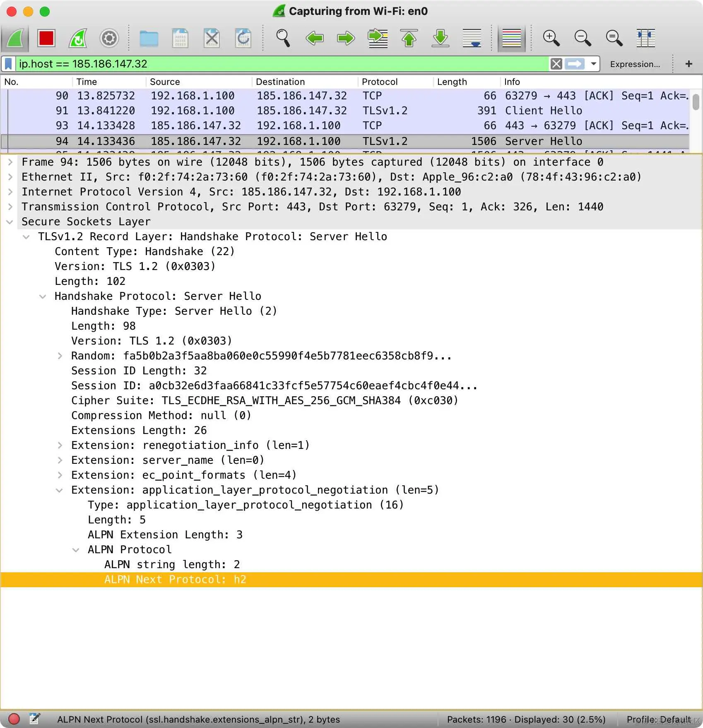The image size is (703, 728).
Task: Collapse the TLSv1.2 Record Layer node
Action: click(x=26, y=237)
